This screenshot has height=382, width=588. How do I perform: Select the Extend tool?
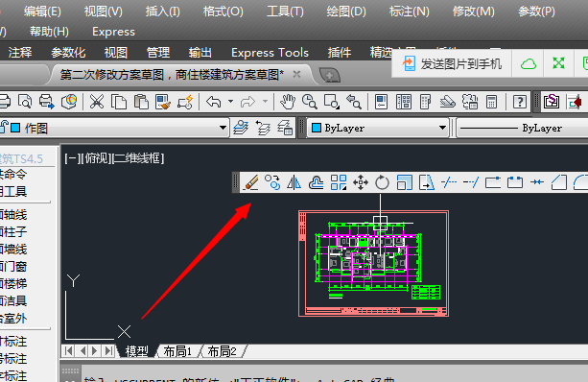coord(471,182)
